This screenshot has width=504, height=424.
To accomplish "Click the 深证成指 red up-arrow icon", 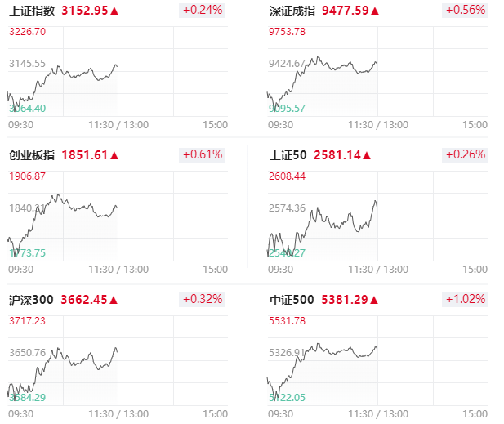I will pos(374,11).
